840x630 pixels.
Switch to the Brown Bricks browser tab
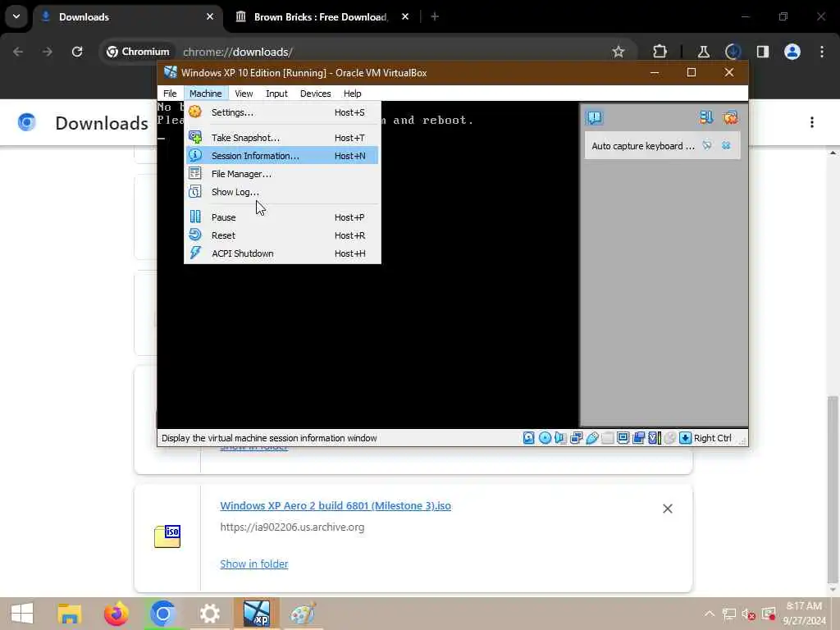coord(320,17)
